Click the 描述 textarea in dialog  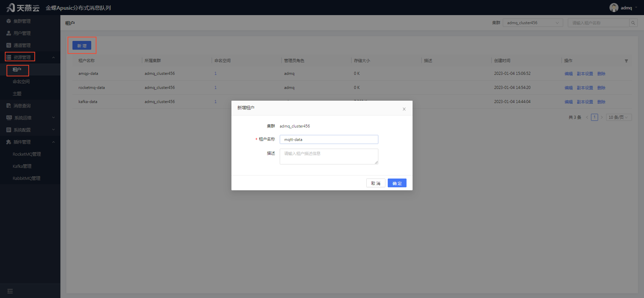click(329, 156)
